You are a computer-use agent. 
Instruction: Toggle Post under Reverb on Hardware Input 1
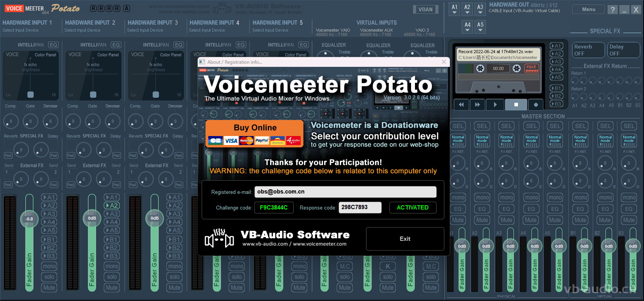tap(8, 156)
